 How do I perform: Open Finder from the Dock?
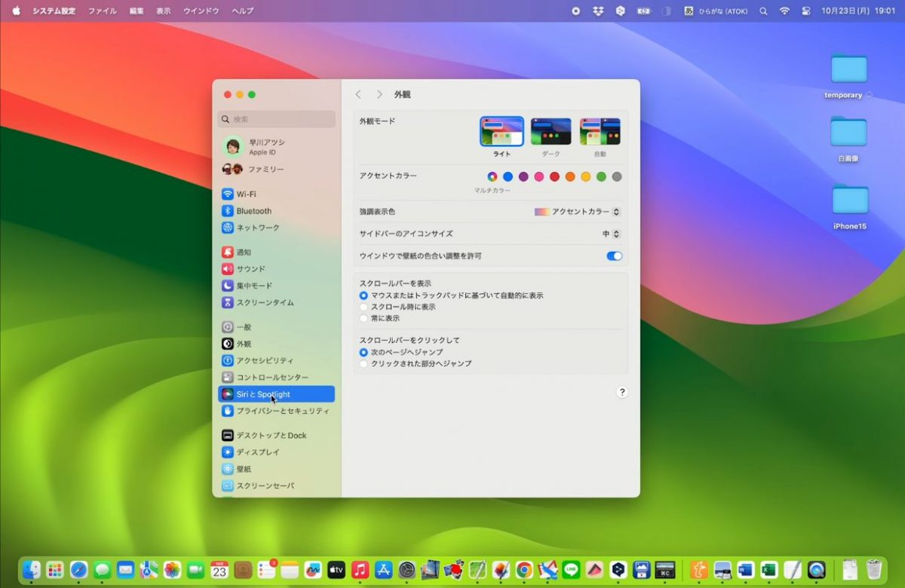(x=31, y=570)
